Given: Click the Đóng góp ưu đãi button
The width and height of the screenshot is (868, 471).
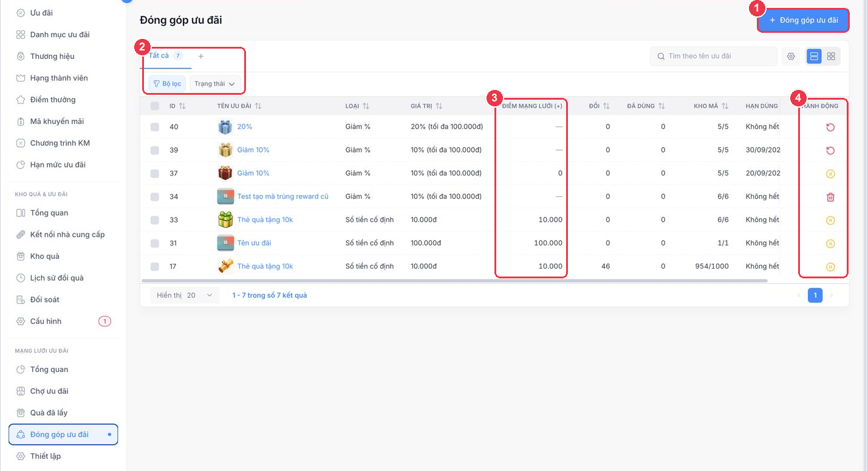Looking at the screenshot, I should [x=803, y=20].
